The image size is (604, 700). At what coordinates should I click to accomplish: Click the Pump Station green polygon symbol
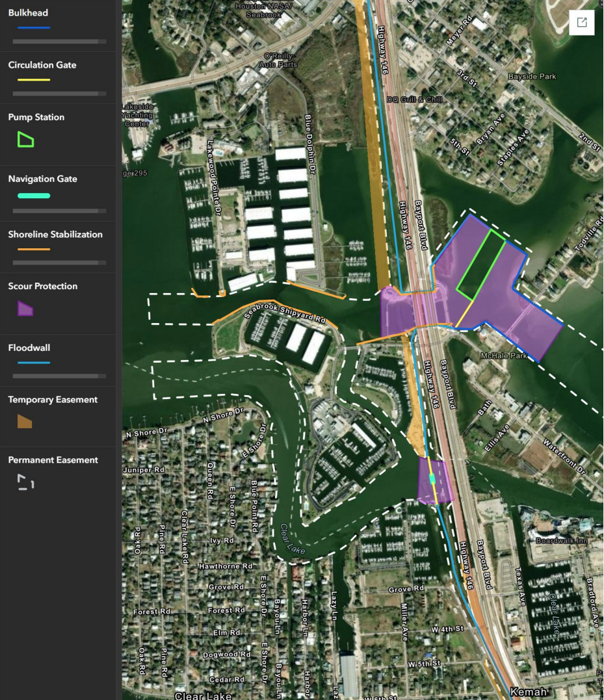pyautogui.click(x=25, y=140)
